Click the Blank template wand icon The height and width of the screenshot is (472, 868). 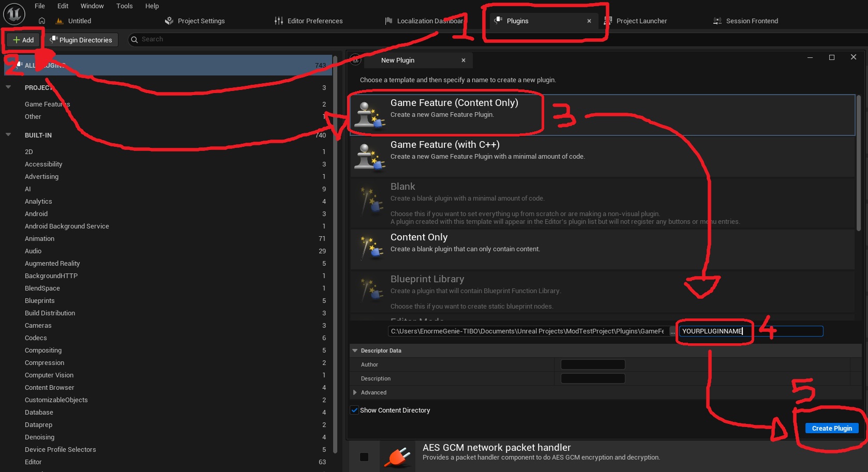tap(371, 200)
